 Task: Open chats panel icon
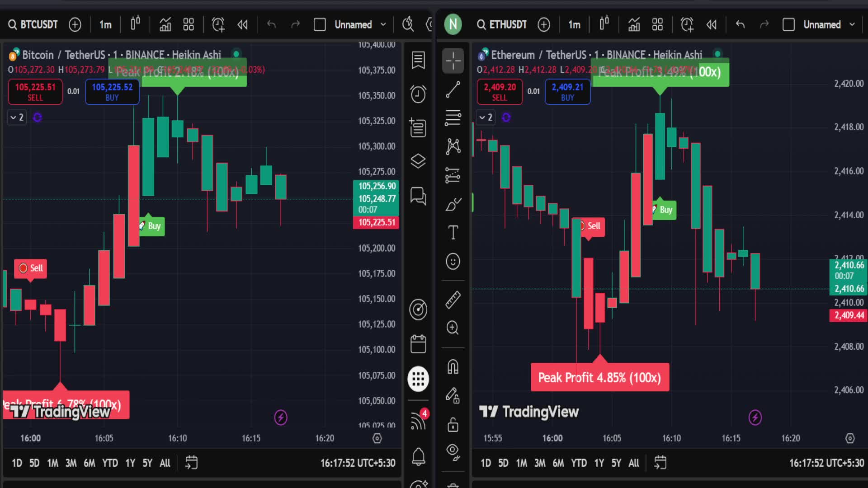[x=418, y=196]
